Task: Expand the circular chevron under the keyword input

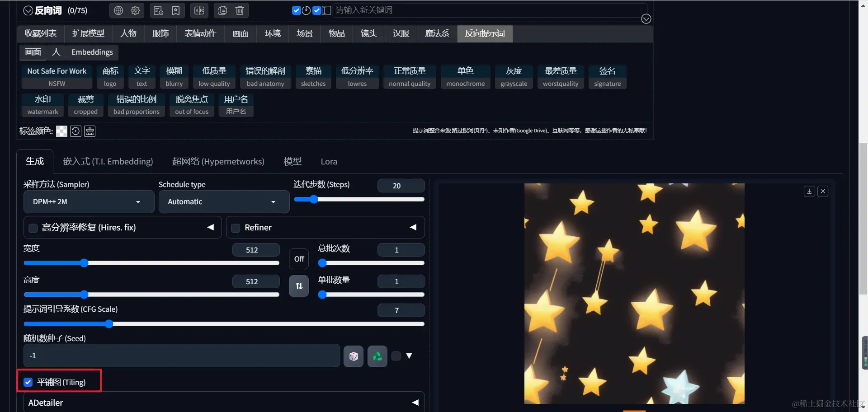Action: [646, 19]
